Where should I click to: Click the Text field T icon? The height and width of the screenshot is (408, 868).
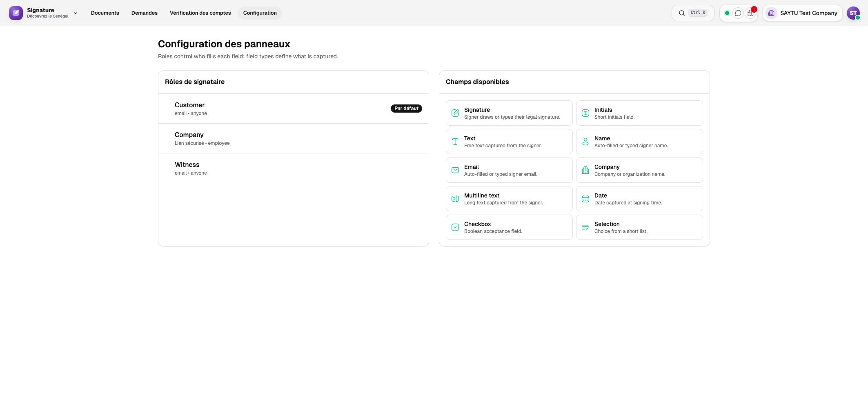coord(455,142)
